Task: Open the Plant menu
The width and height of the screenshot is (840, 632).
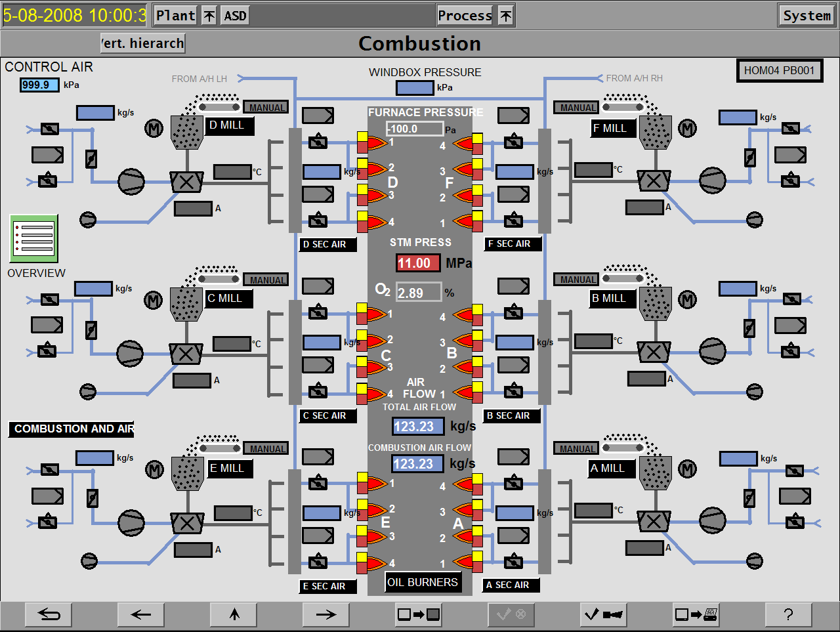Action: click(x=175, y=16)
